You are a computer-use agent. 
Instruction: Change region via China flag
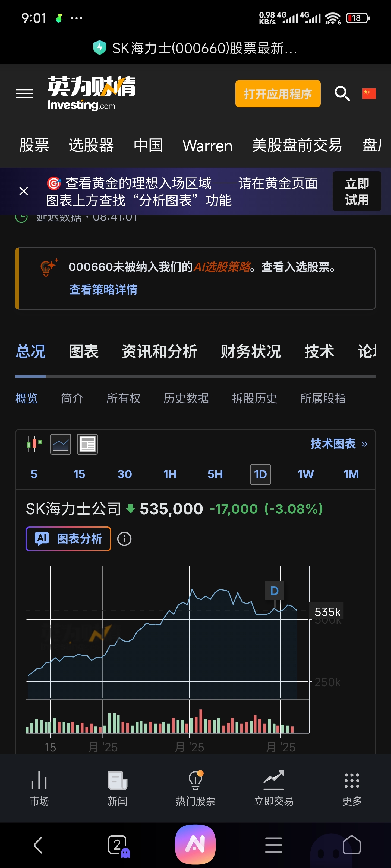(x=369, y=93)
